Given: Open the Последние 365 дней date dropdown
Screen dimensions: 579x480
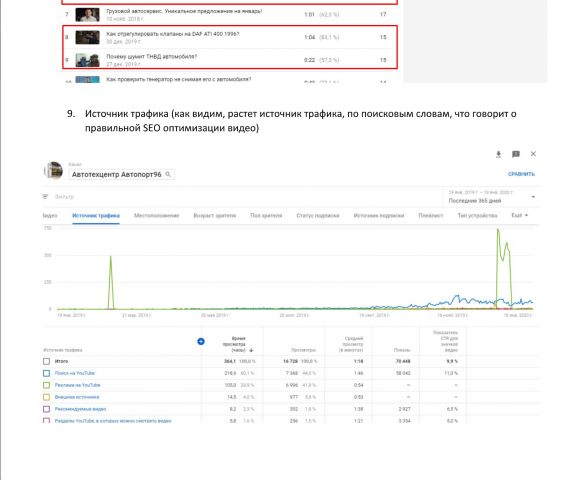Looking at the screenshot, I should pos(491,197).
